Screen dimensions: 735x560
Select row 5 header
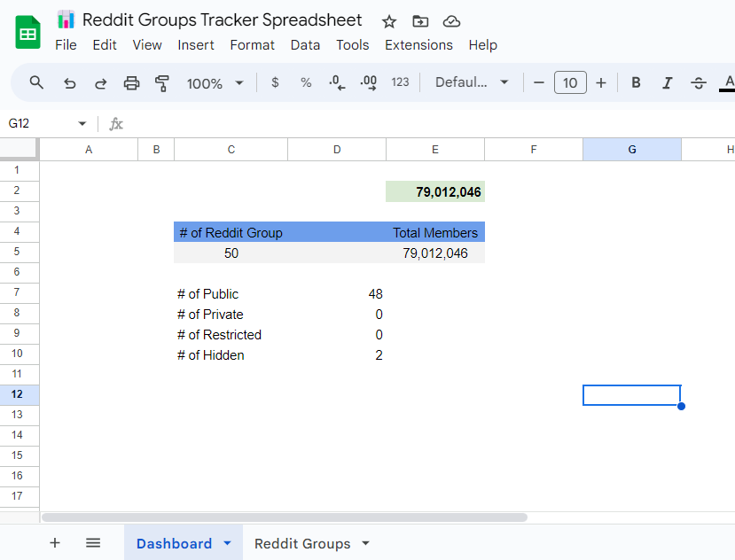coord(20,252)
